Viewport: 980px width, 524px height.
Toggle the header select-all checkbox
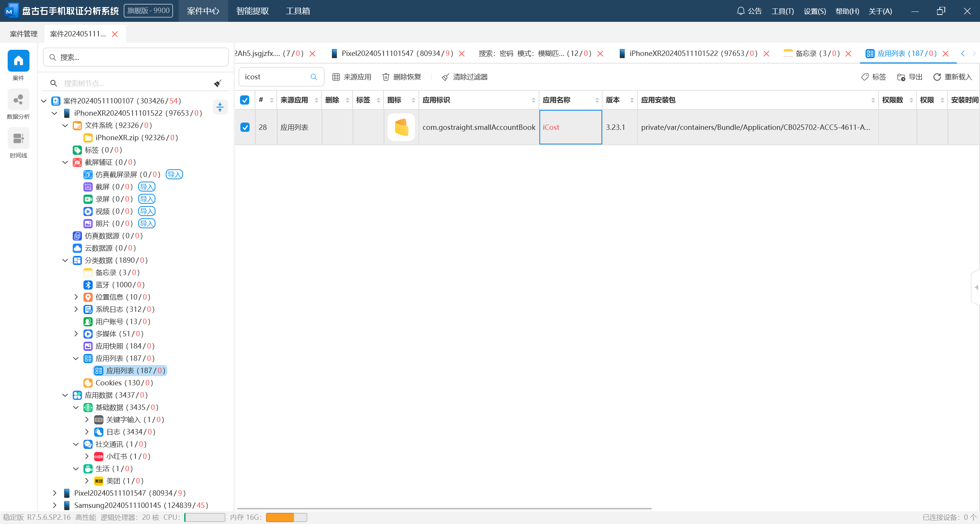pyautogui.click(x=245, y=100)
